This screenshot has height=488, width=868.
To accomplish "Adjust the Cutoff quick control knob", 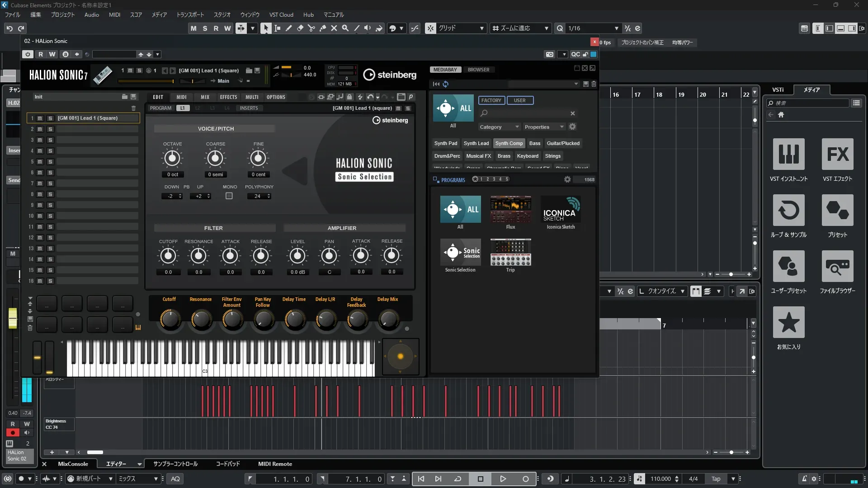I will click(x=170, y=319).
